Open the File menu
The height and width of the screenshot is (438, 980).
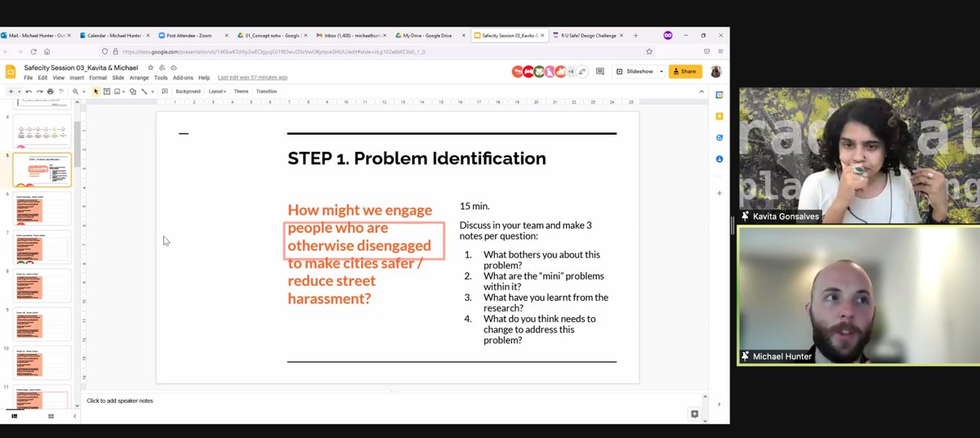(29, 78)
